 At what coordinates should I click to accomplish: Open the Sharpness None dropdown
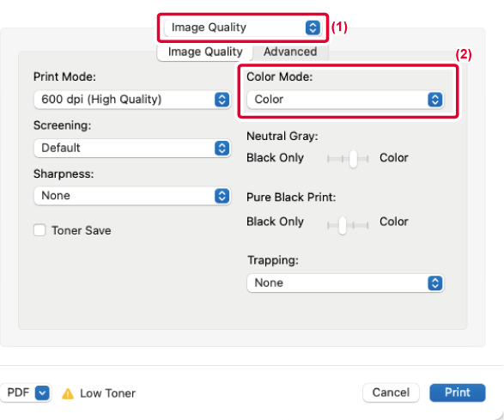132,196
